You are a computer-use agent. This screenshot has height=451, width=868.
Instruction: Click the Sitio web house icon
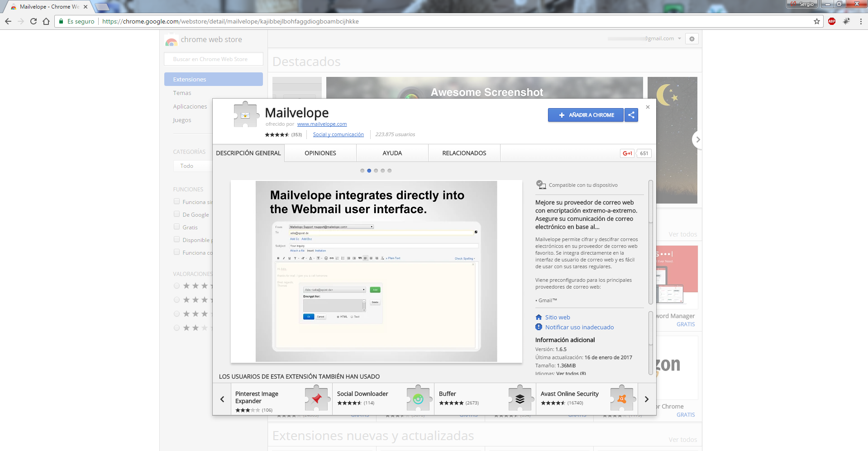click(x=539, y=317)
